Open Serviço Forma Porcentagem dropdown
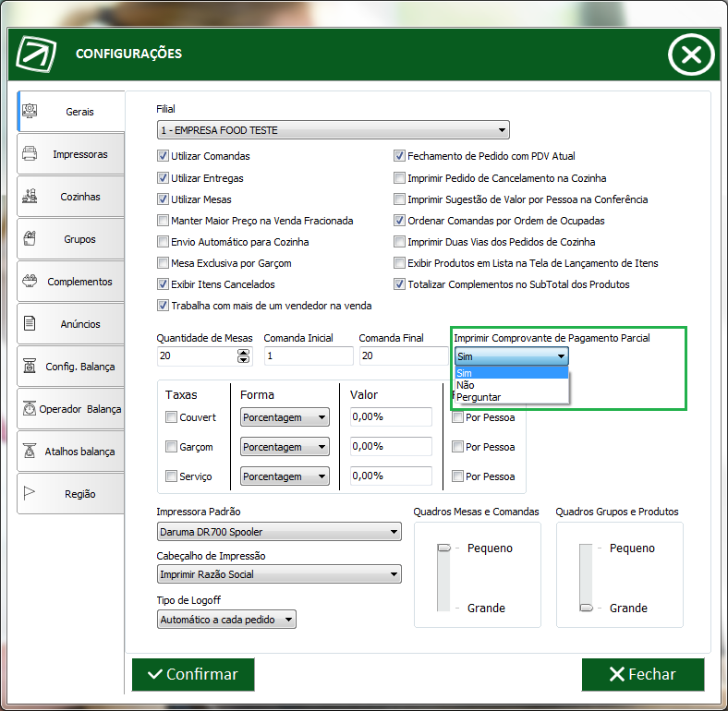728x711 pixels. point(285,476)
